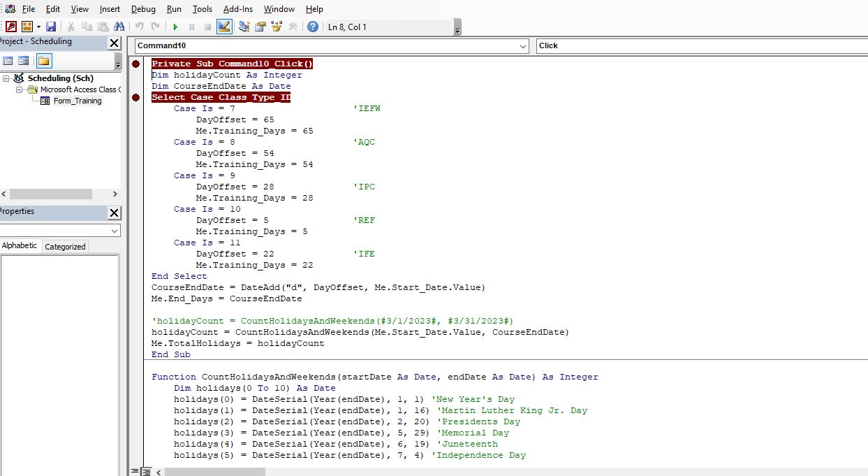Open the Command10 object dropdown

click(x=523, y=46)
